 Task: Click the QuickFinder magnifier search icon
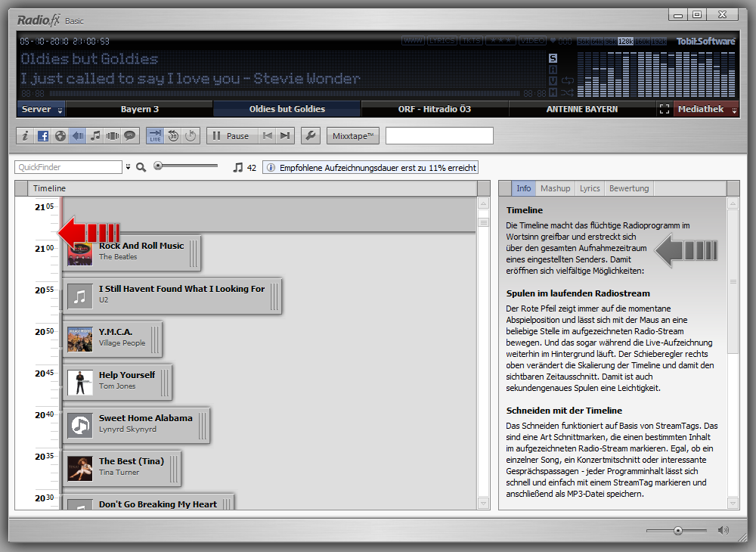[141, 167]
